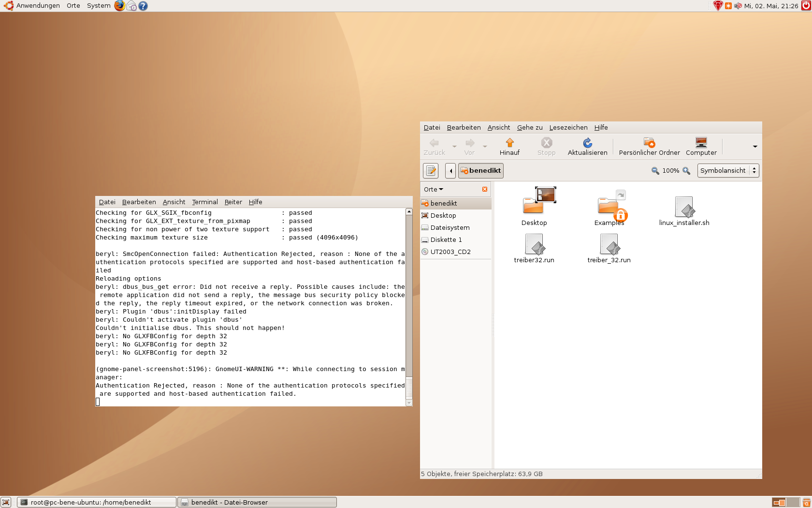The width and height of the screenshot is (812, 508).
Task: Open the file browser's Gehe zu menu
Action: click(530, 128)
